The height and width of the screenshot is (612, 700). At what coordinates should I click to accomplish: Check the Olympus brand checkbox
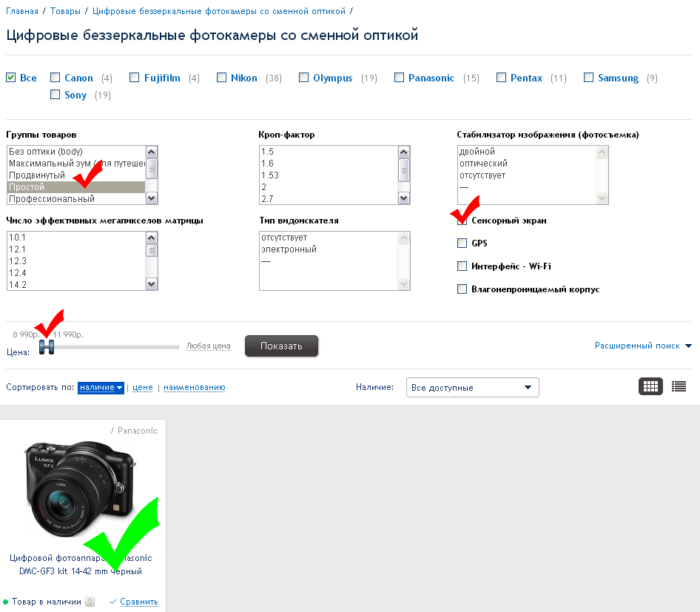(303, 78)
